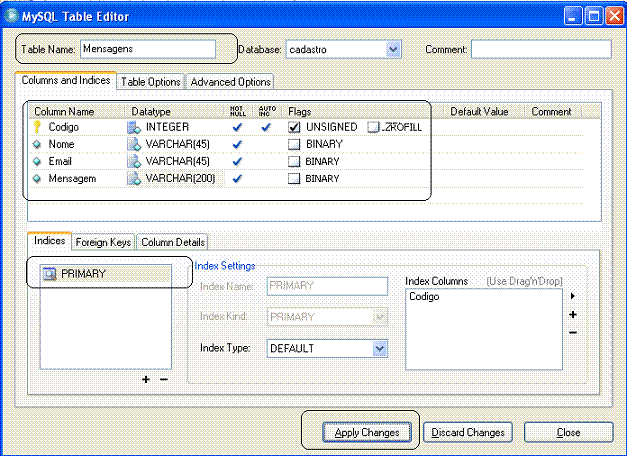This screenshot has height=456, width=627.
Task: Select Codigo in Index Columns list
Action: pyautogui.click(x=424, y=296)
